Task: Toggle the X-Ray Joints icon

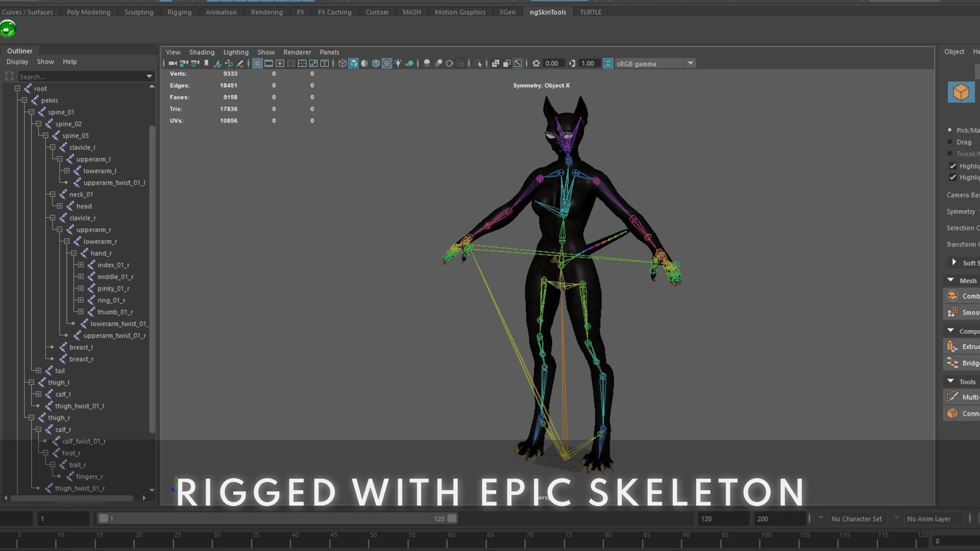Action: pos(518,63)
